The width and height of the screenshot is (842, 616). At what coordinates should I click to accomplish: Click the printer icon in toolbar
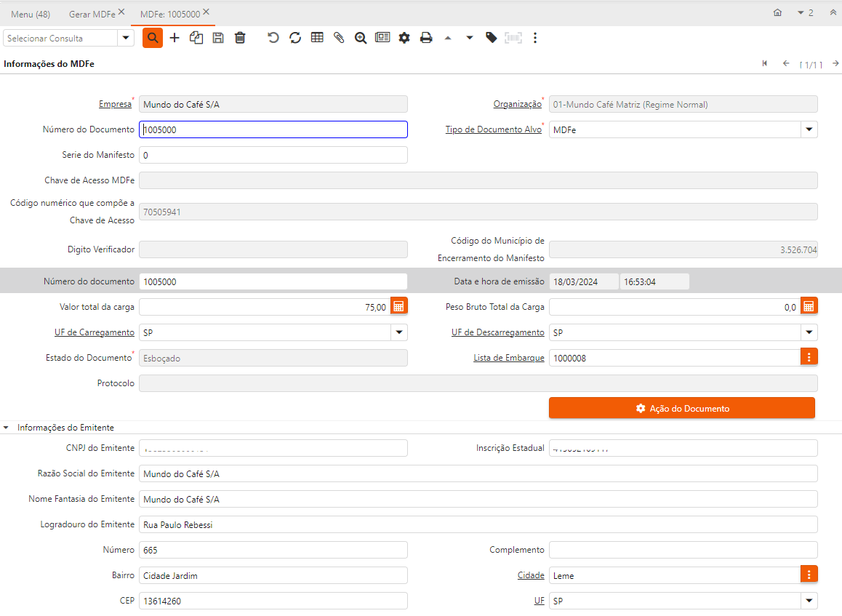pos(426,38)
